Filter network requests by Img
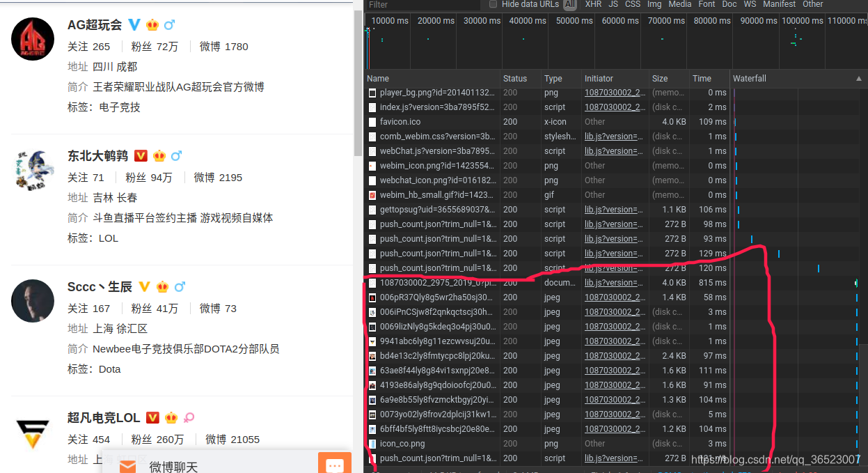The image size is (868, 473). click(654, 4)
